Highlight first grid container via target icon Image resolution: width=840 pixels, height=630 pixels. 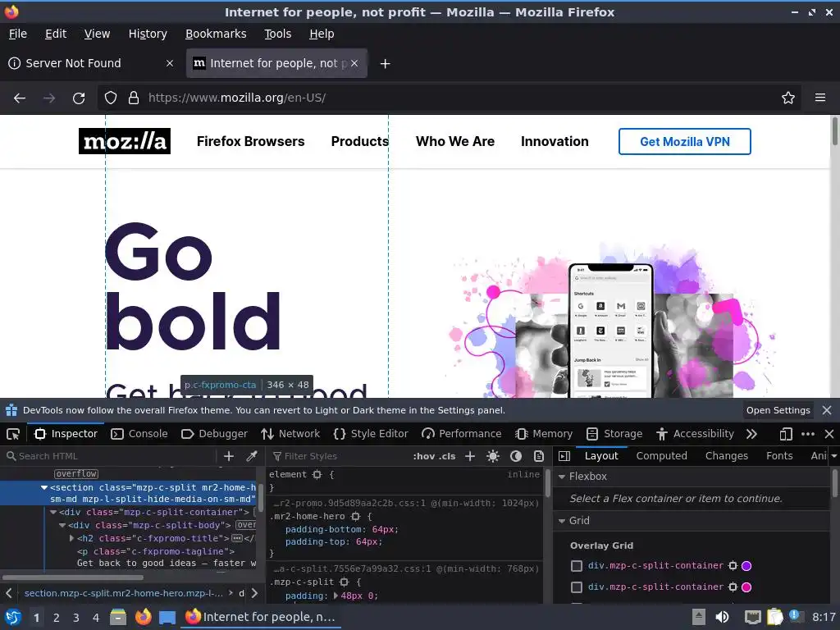733,566
